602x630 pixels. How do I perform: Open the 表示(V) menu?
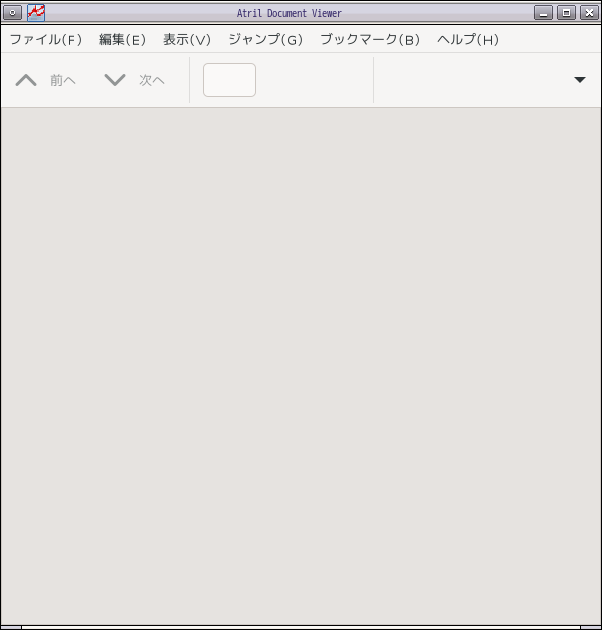click(187, 39)
